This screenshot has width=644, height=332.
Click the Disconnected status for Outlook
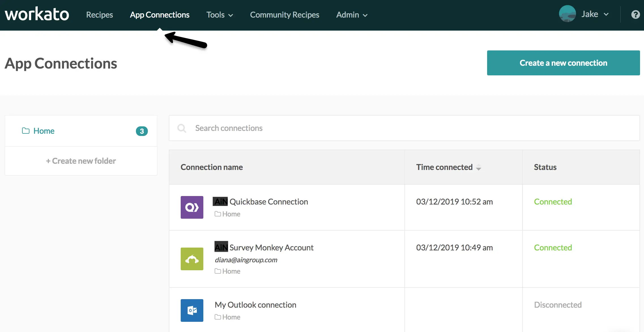pyautogui.click(x=558, y=305)
